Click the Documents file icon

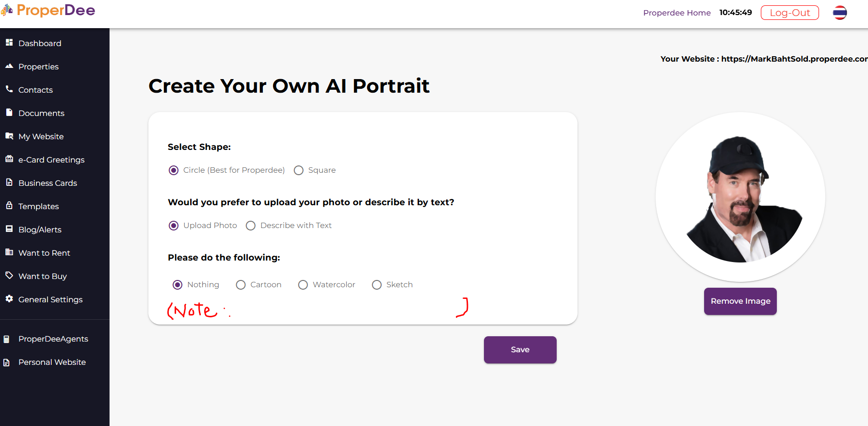coord(9,113)
